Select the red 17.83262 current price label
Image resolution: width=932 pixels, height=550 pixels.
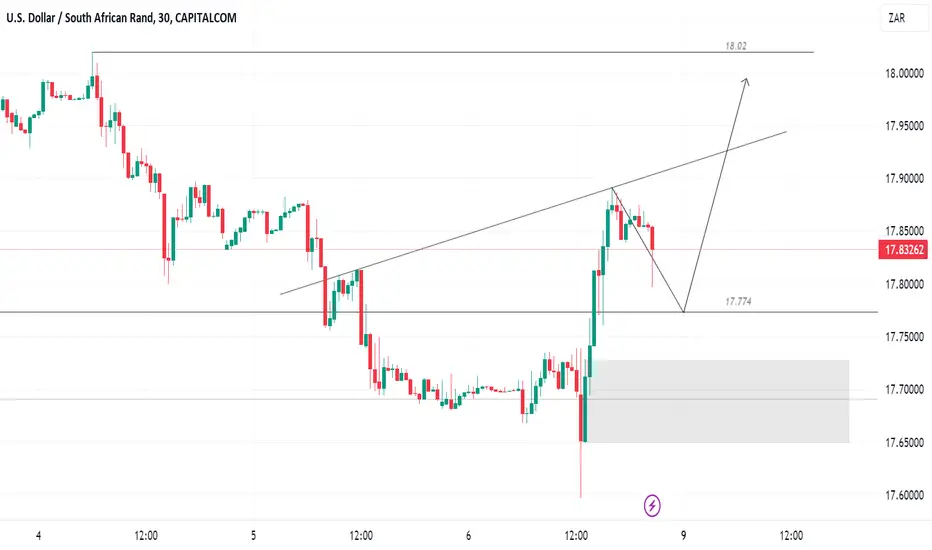(903, 249)
